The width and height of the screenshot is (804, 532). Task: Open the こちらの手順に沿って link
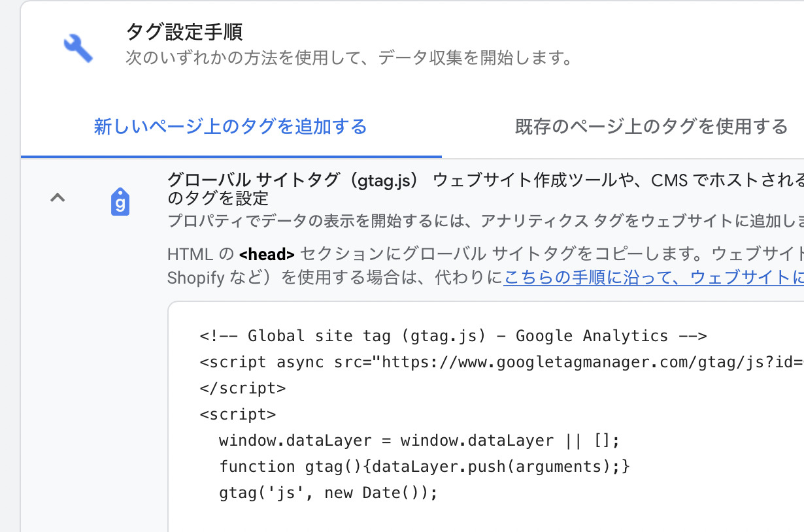(x=654, y=277)
